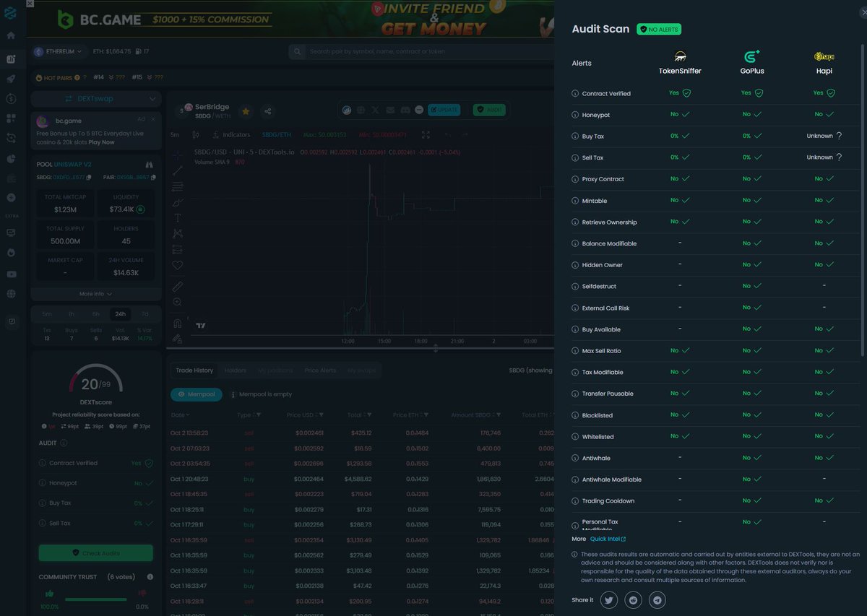Click the Check Audits button

[x=96, y=553]
